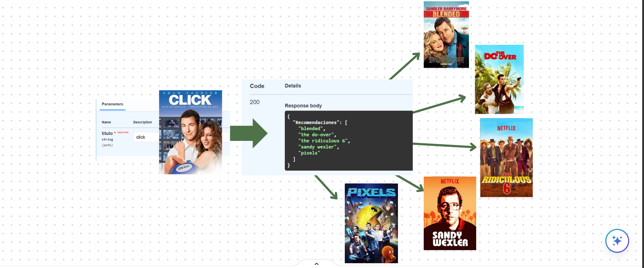Click the Details column header
Screen dimensions: 644x268
(x=293, y=86)
